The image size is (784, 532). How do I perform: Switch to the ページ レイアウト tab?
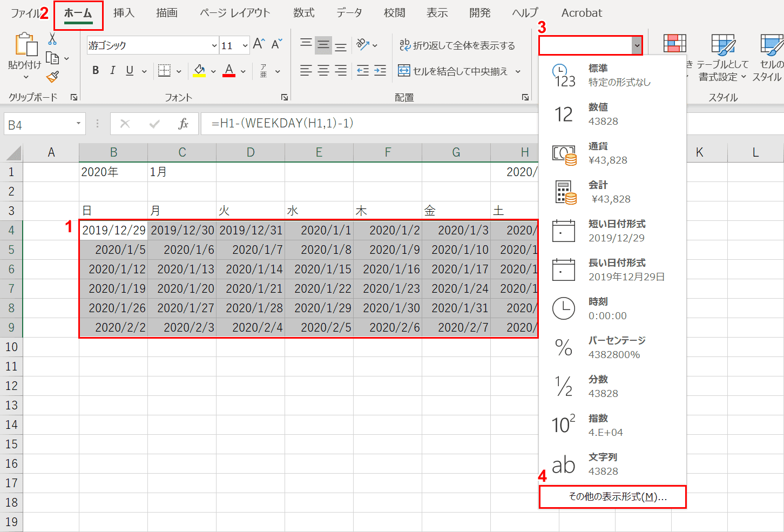(235, 13)
